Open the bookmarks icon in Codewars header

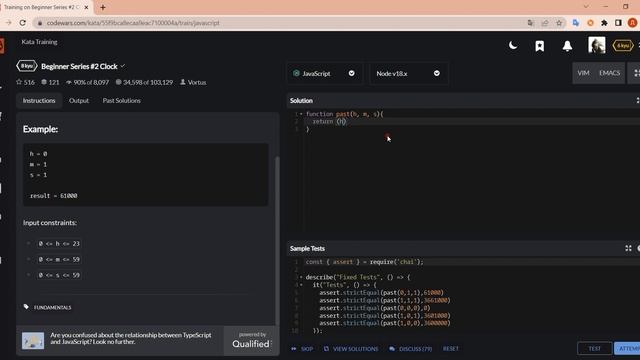[x=540, y=46]
